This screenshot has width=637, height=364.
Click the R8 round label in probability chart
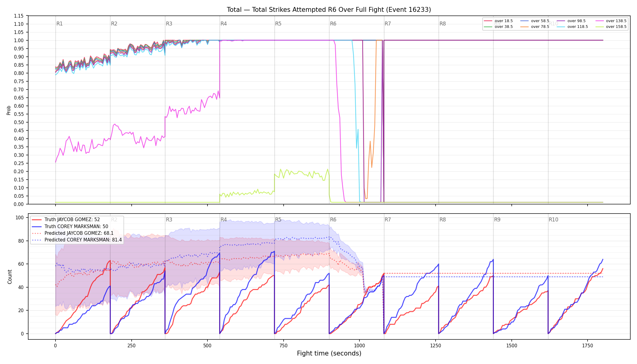[x=443, y=24]
